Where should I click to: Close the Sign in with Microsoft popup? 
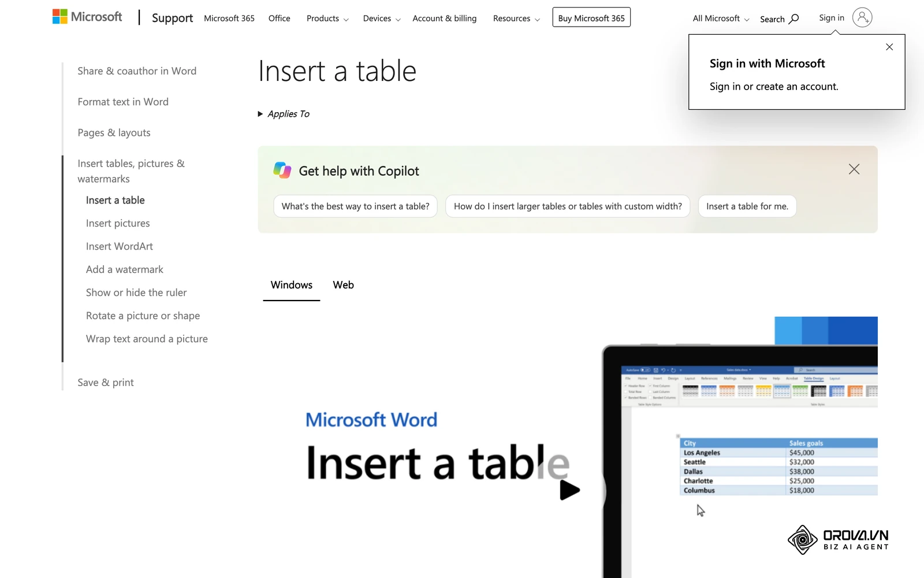point(889,47)
